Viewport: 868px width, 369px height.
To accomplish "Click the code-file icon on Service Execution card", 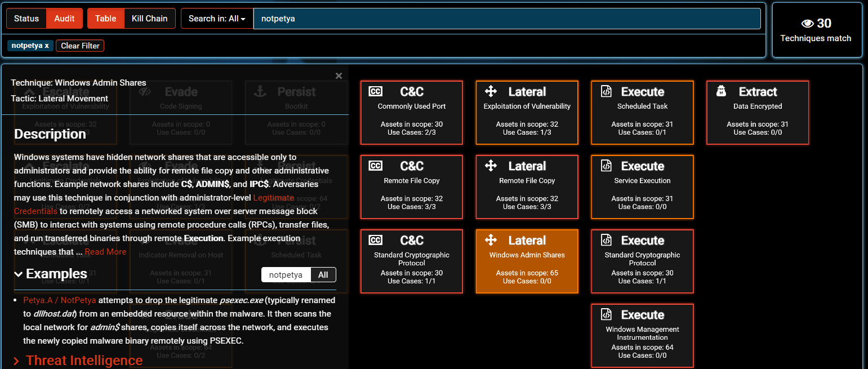I will [x=606, y=166].
